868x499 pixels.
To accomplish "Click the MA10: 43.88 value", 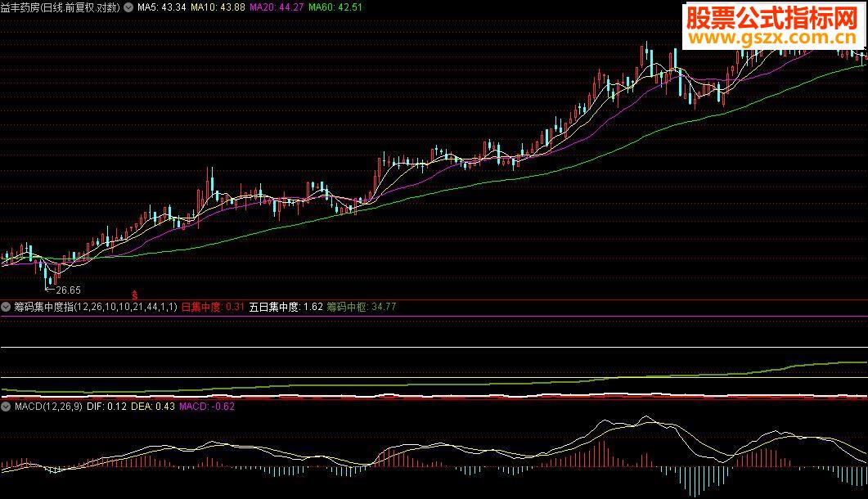I will 218,7.
